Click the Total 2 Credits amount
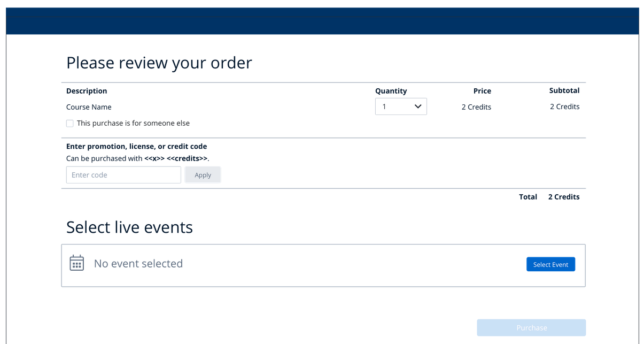 coord(563,197)
